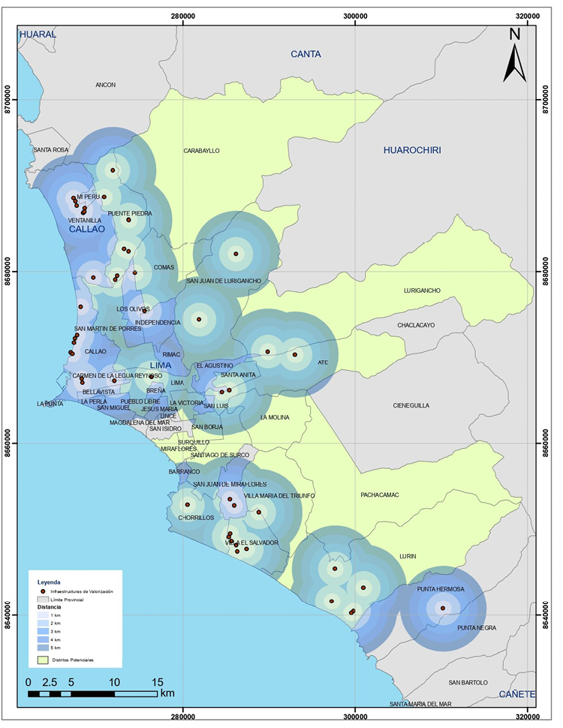Select the CANTA province label

(x=306, y=54)
